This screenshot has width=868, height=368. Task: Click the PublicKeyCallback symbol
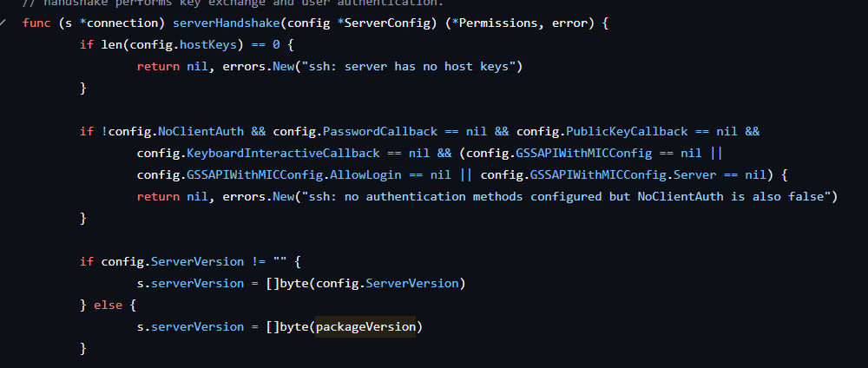(627, 132)
